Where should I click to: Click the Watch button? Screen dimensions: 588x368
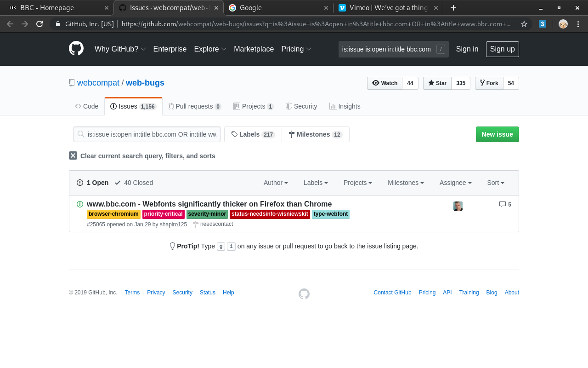click(x=385, y=83)
